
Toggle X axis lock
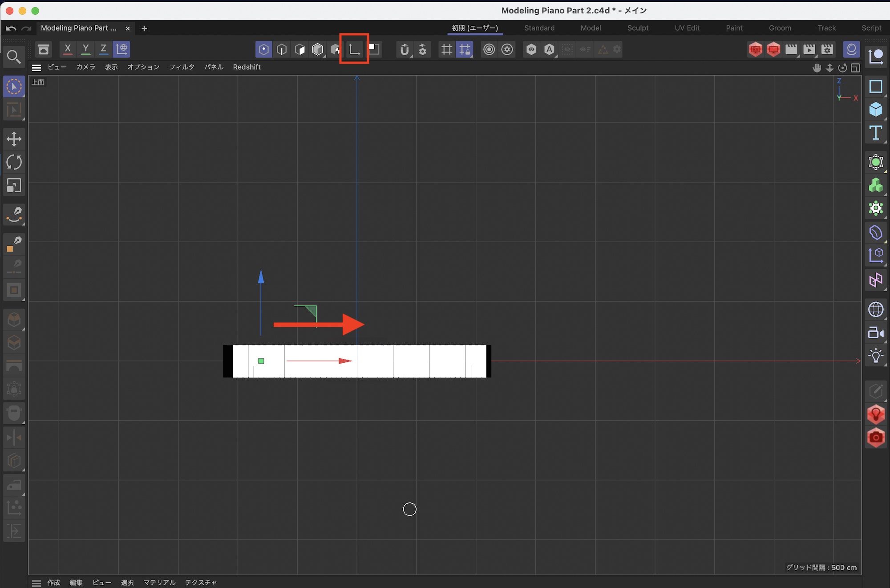[x=68, y=49]
